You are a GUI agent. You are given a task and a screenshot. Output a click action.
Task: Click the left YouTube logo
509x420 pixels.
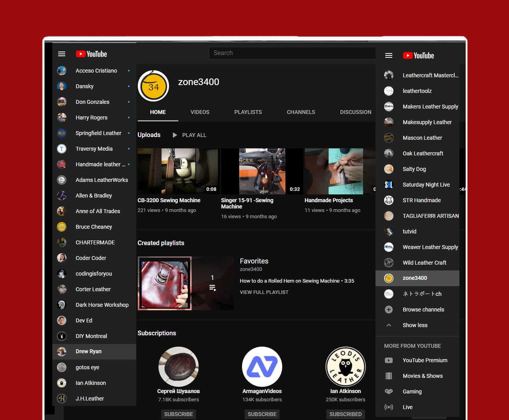(91, 54)
